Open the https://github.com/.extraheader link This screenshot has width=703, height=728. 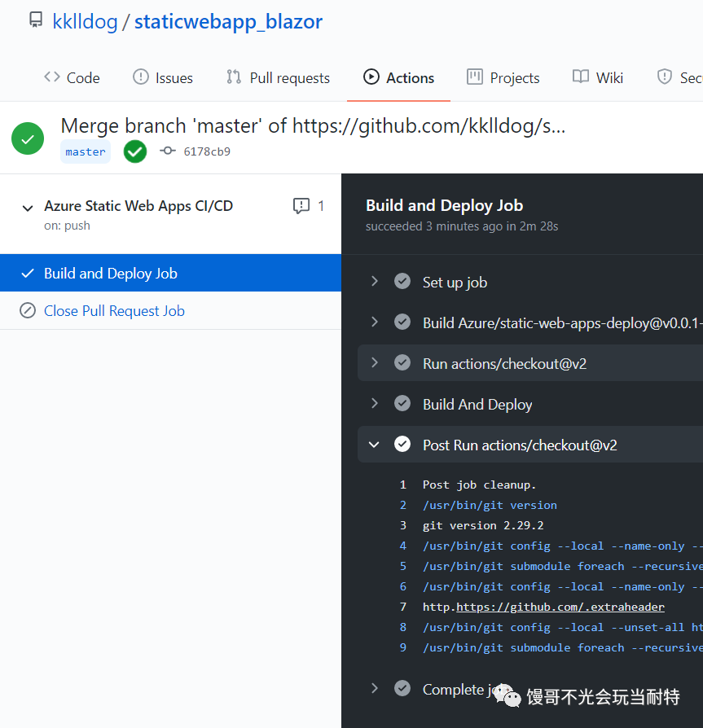click(560, 607)
